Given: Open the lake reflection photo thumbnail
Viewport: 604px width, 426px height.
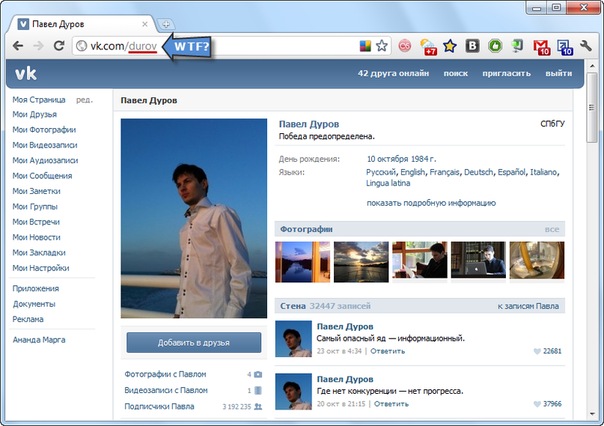Looking at the screenshot, I should 302,262.
